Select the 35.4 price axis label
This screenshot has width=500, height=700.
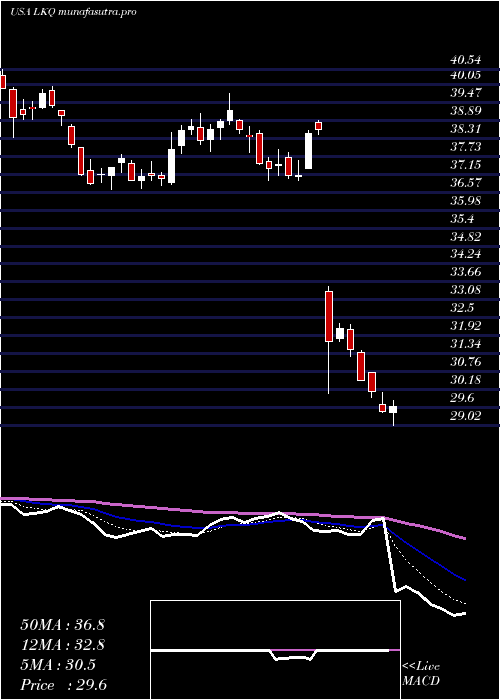(462, 219)
